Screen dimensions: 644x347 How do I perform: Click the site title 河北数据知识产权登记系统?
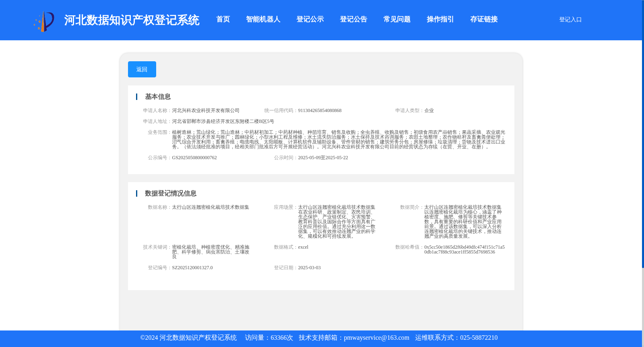pos(132,20)
